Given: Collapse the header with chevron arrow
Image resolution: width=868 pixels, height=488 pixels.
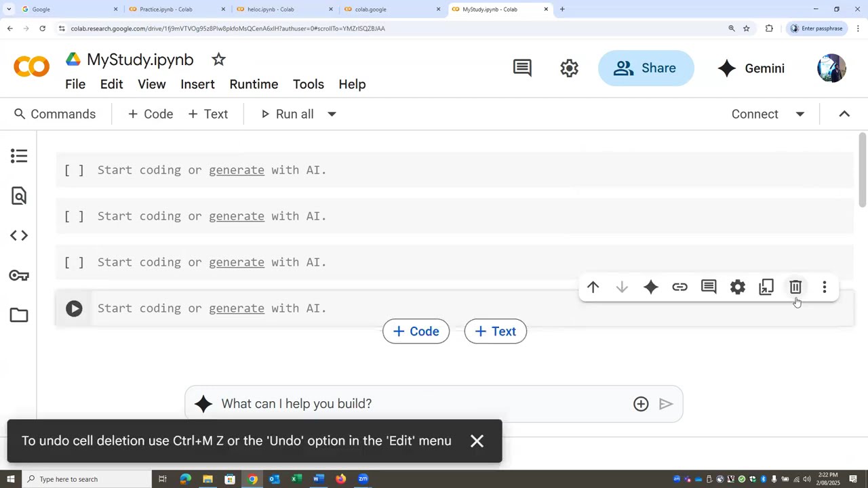Looking at the screenshot, I should pyautogui.click(x=844, y=114).
